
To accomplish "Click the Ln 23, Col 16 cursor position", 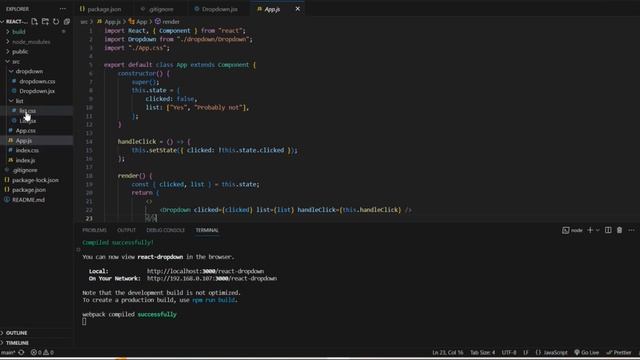I will [x=448, y=352].
